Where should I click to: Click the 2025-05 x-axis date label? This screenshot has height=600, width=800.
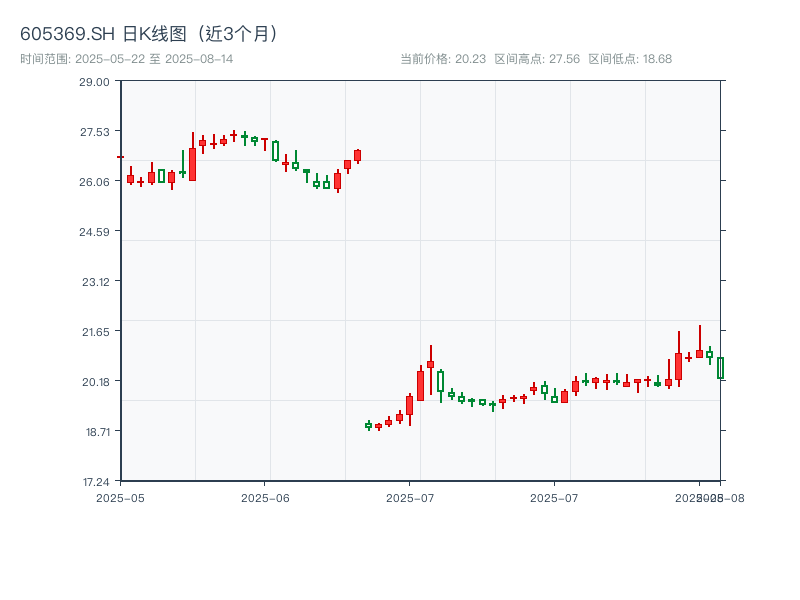120,497
